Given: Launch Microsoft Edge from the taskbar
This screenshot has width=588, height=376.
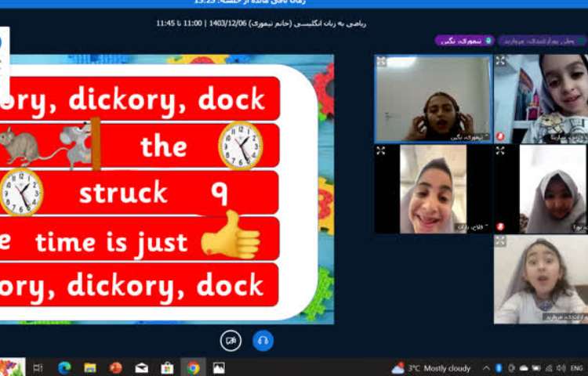Looking at the screenshot, I should point(64,368).
